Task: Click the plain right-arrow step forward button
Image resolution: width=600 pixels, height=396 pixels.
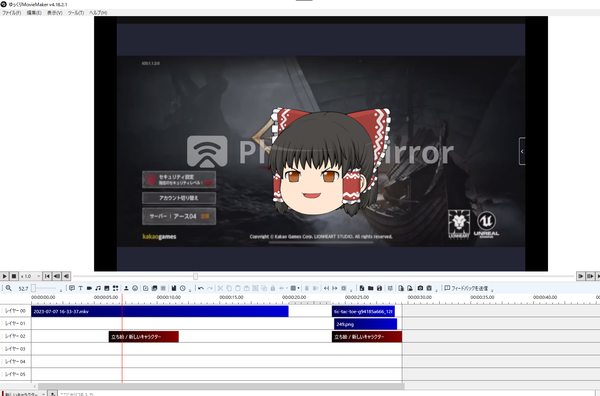Action: click(x=580, y=276)
